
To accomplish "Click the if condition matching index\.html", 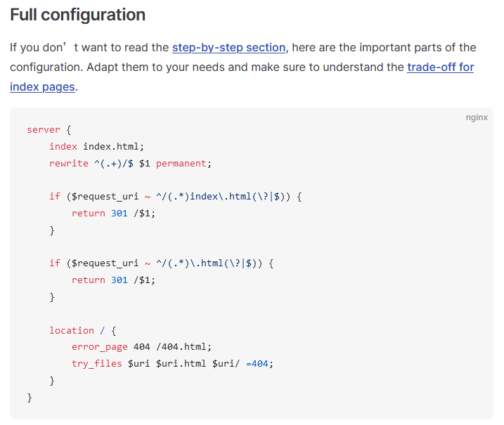I will point(176,197).
